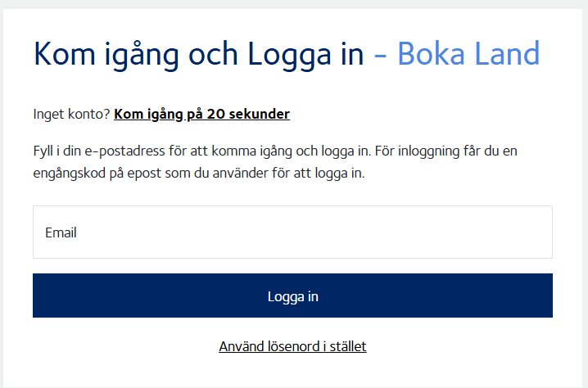Click the Email input field
The image size is (588, 388).
pyautogui.click(x=292, y=232)
